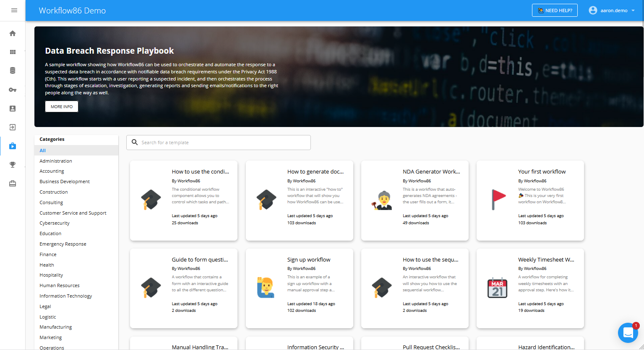Open the NDA Generator Workflow template

415,200
